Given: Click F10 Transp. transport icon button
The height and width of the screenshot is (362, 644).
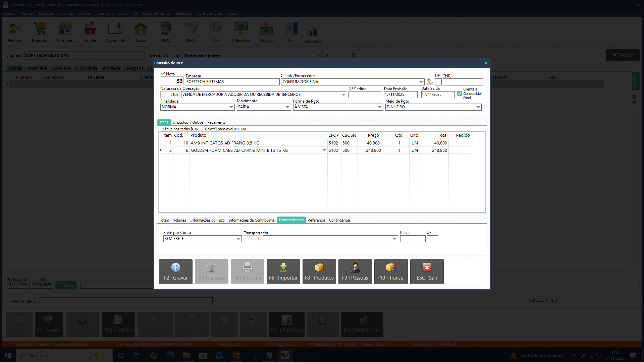Looking at the screenshot, I should coord(391,271).
